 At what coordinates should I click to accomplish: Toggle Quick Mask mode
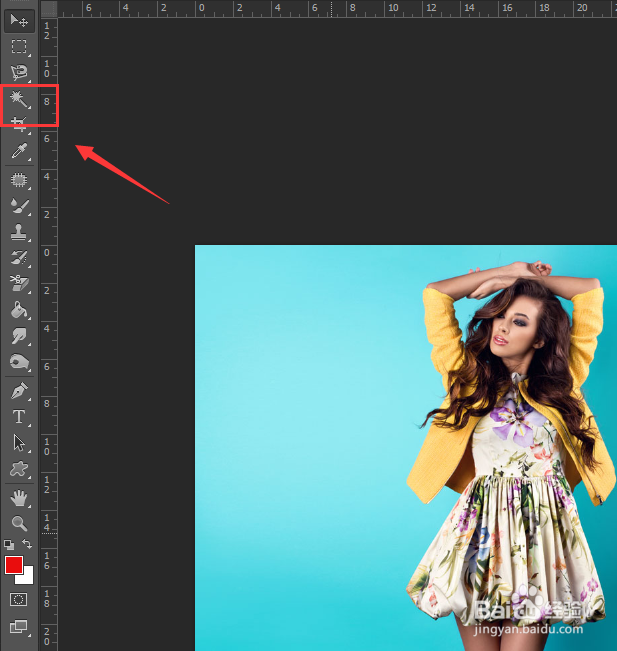pos(19,600)
